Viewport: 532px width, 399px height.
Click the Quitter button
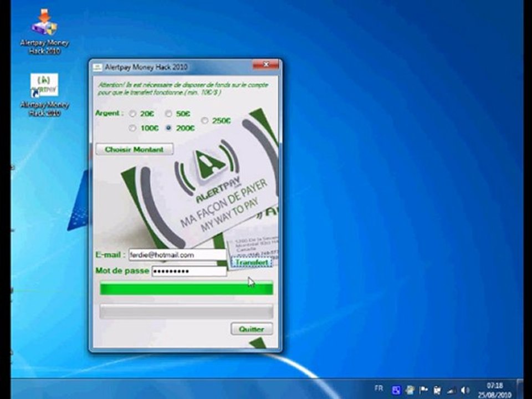(x=252, y=329)
